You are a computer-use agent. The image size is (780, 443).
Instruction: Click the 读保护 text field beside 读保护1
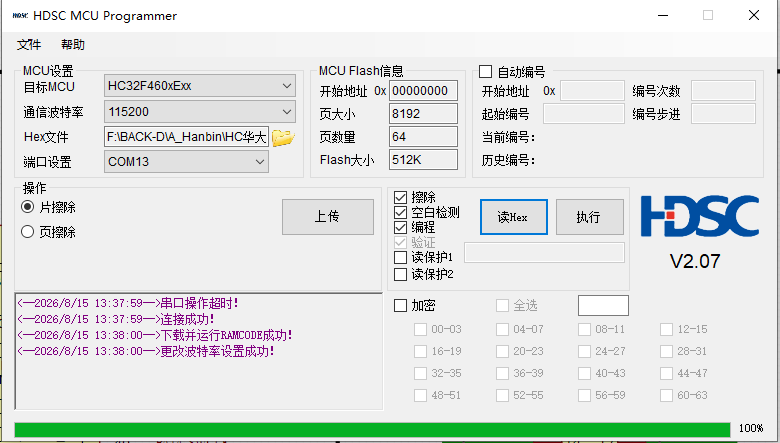pos(544,253)
